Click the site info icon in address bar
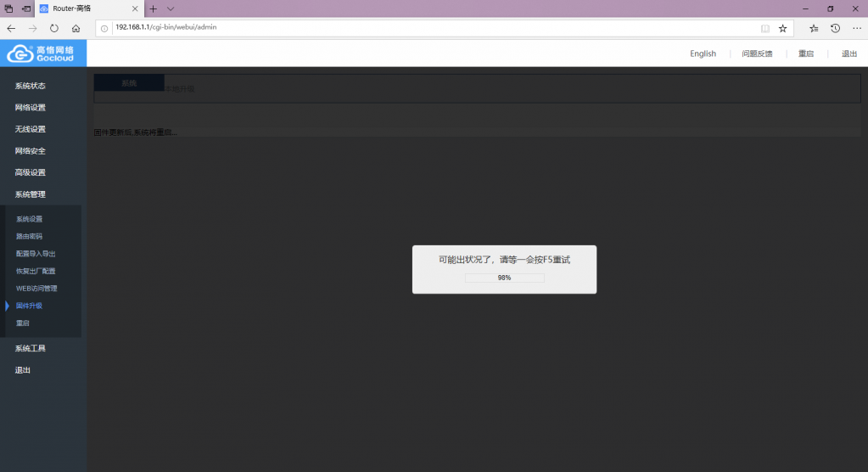 pos(104,28)
